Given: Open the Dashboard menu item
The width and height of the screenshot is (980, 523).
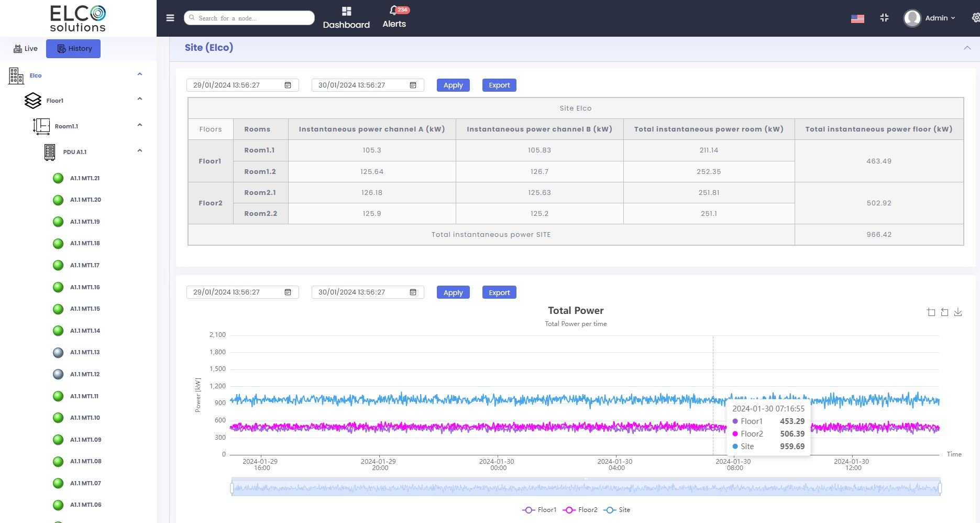Looking at the screenshot, I should pos(346,18).
